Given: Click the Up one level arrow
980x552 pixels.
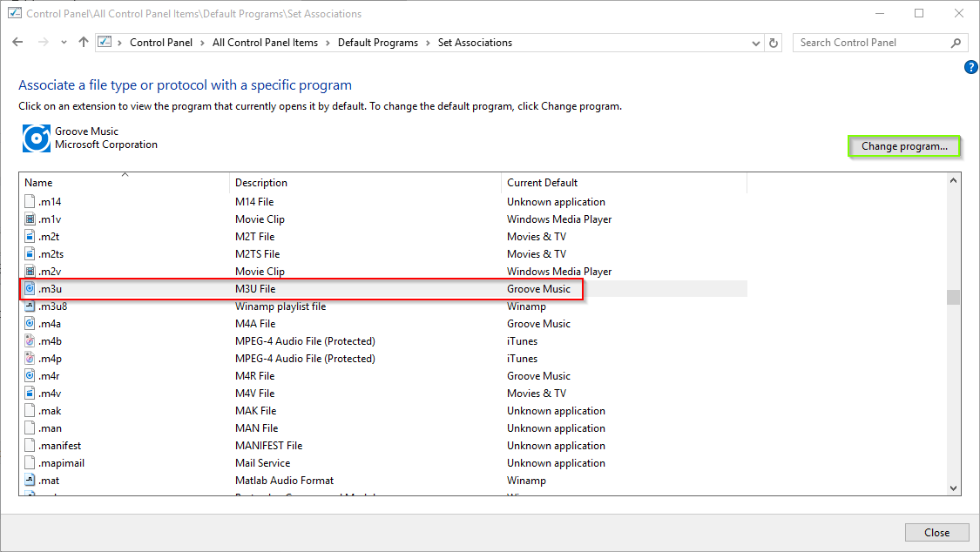Looking at the screenshot, I should click(x=83, y=43).
